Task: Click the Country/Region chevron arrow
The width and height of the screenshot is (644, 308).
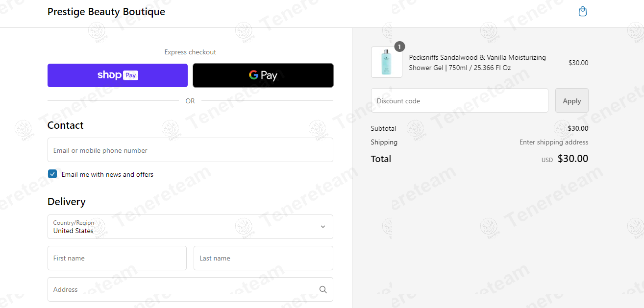Action: click(x=323, y=227)
